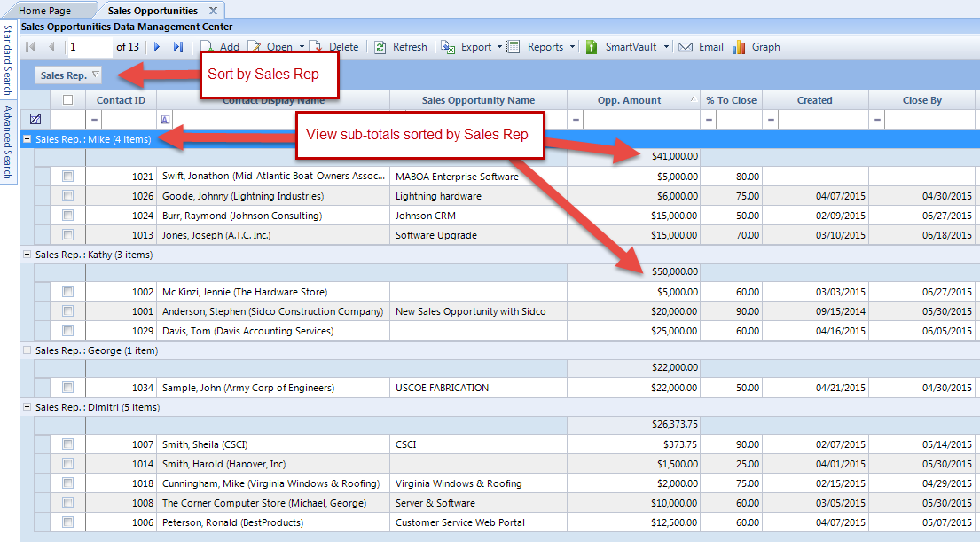The height and width of the screenshot is (542, 980).
Task: Click the Delete record icon
Action: (x=316, y=47)
